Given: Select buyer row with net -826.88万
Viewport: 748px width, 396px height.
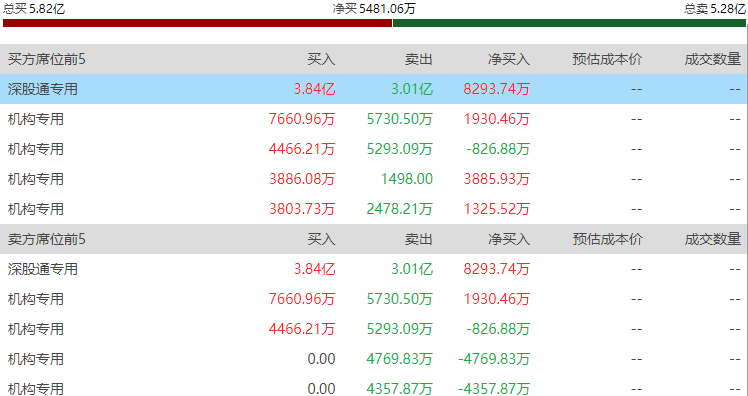Looking at the screenshot, I should 374,149.
